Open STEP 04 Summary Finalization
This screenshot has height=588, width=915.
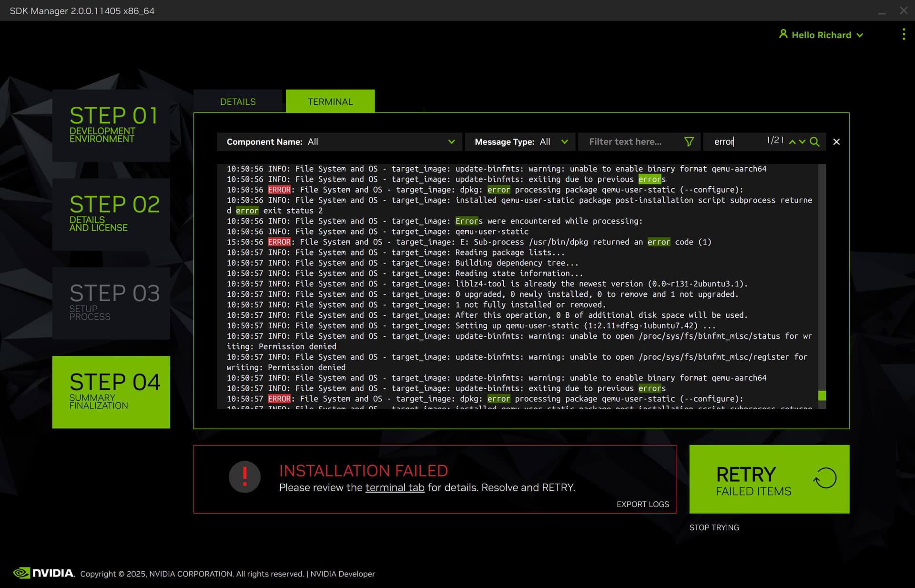coord(111,392)
